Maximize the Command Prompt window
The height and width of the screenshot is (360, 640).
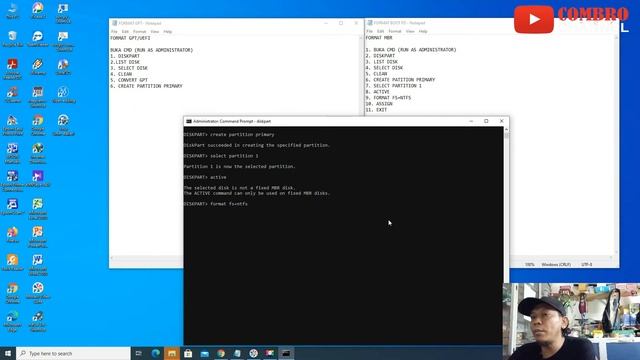click(x=486, y=121)
